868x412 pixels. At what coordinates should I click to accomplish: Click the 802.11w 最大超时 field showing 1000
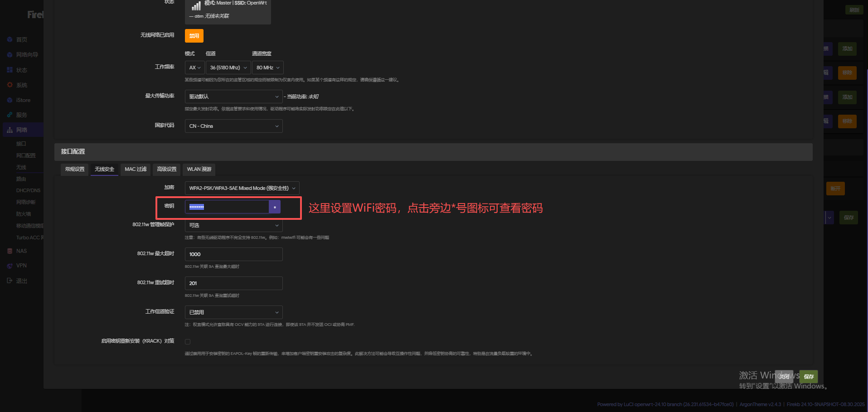pos(233,254)
